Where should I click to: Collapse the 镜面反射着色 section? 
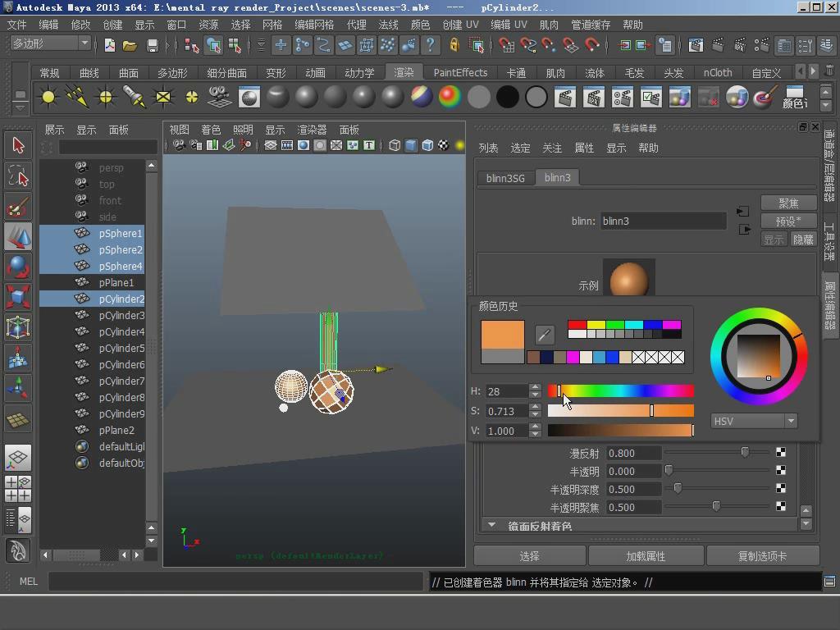tap(491, 525)
